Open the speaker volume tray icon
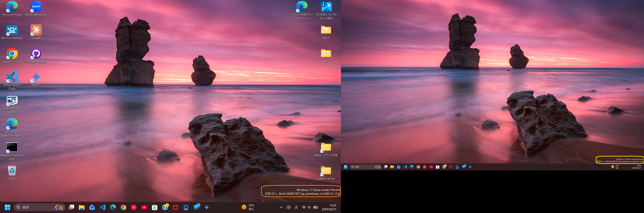This screenshot has width=644, height=213. [309, 207]
